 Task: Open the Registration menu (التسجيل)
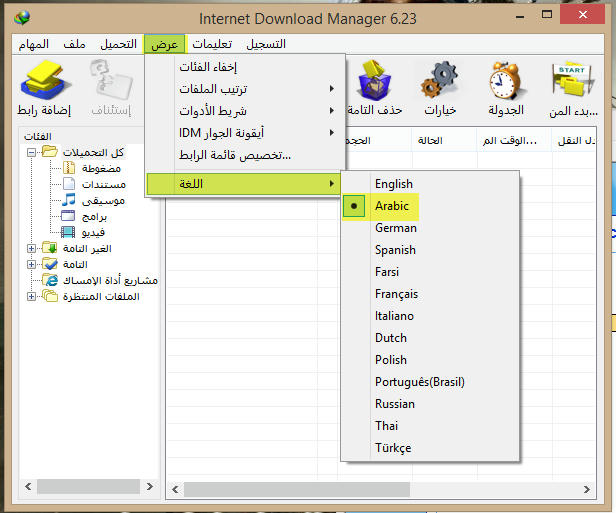coord(266,44)
